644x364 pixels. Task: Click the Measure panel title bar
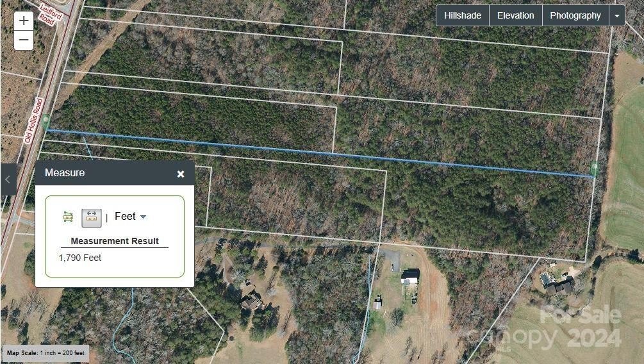coord(115,173)
